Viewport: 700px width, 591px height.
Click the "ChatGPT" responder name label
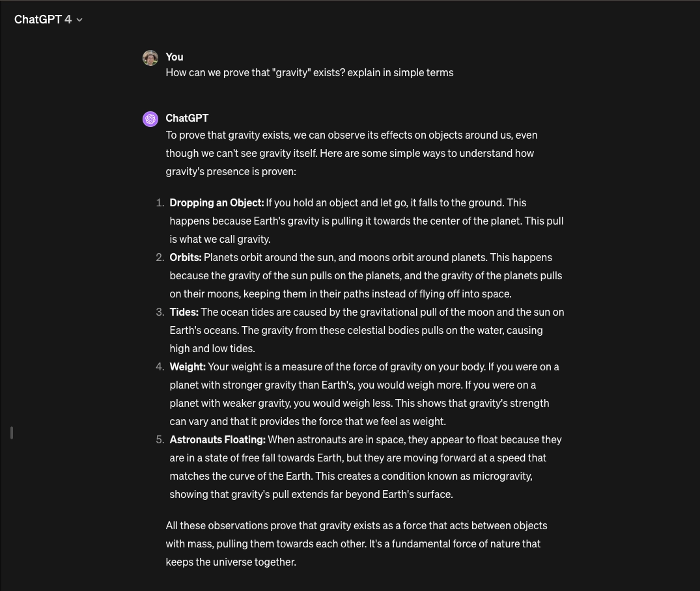pos(187,118)
